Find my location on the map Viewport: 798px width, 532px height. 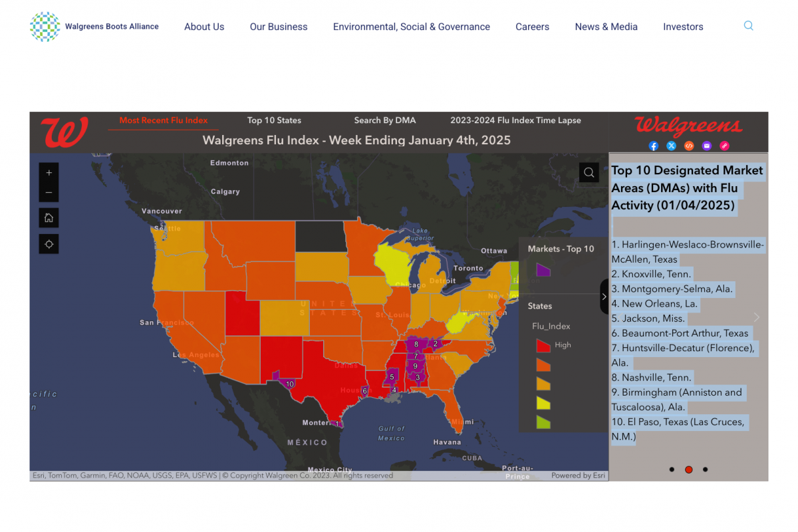49,244
